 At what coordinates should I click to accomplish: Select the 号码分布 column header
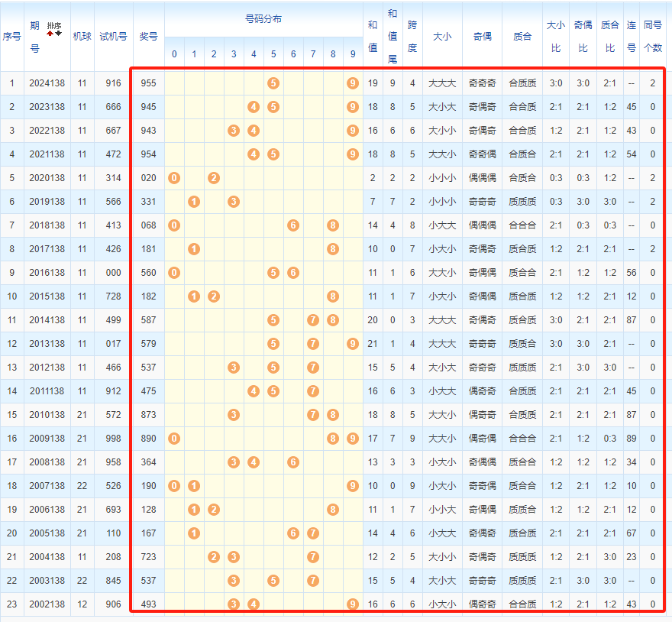pyautogui.click(x=263, y=19)
